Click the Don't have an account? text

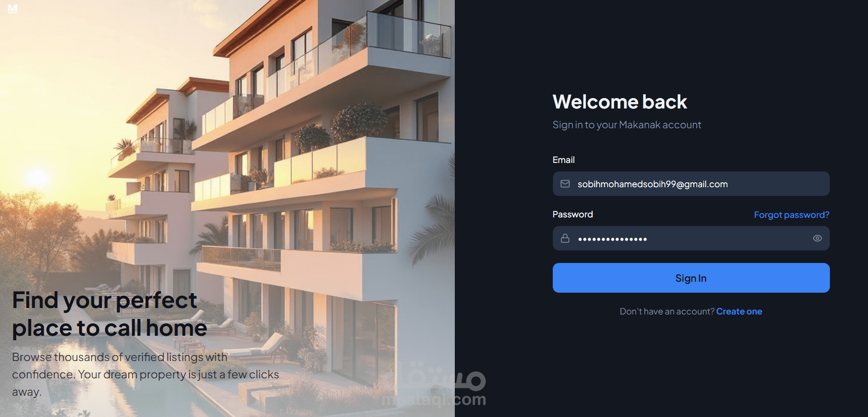667,312
